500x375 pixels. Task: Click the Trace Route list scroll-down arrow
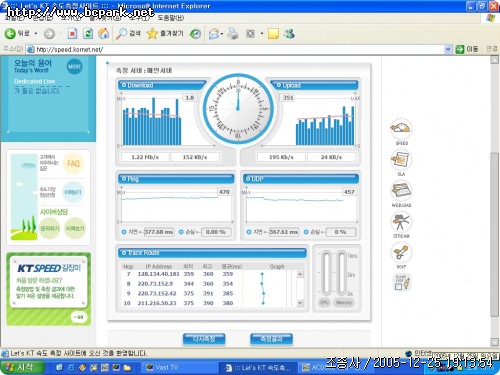300,303
